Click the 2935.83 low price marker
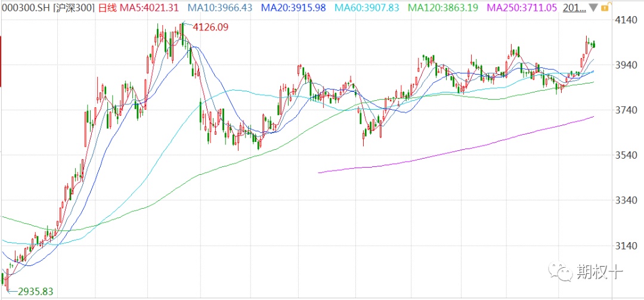This screenshot has height=300, width=644. pyautogui.click(x=35, y=292)
